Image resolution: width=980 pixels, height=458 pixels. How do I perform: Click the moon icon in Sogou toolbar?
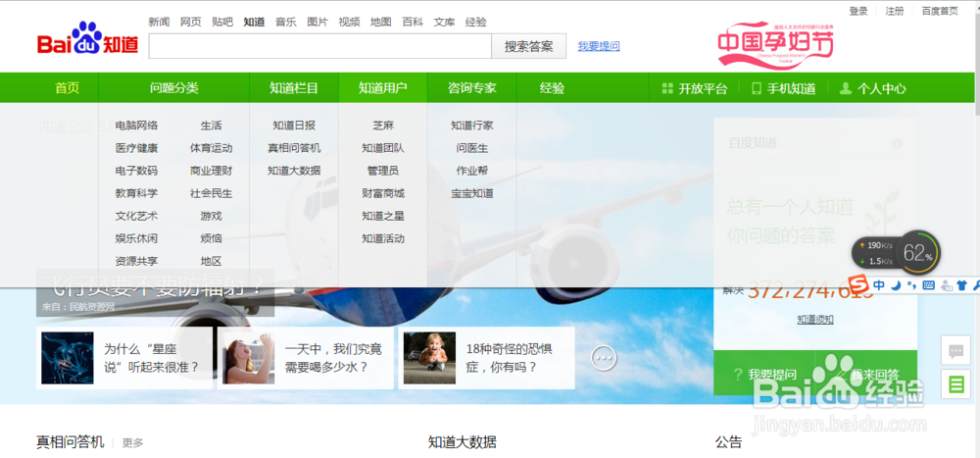click(x=896, y=285)
